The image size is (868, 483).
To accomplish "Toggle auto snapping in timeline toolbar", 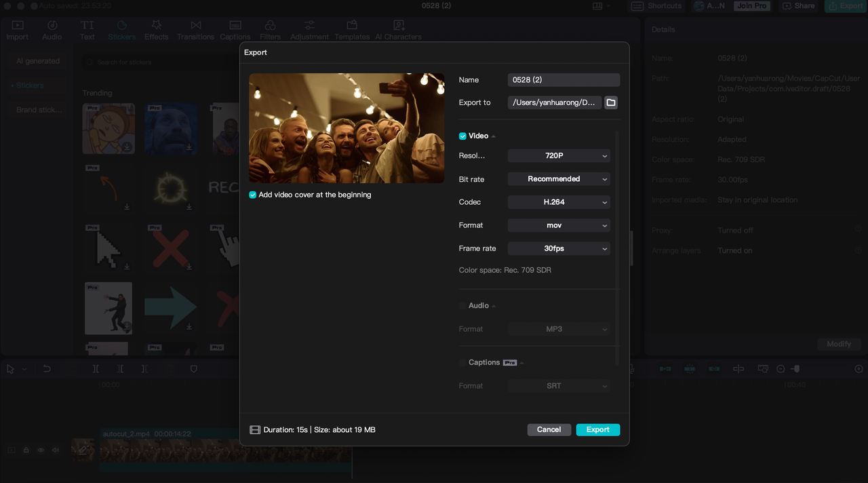I will (x=690, y=369).
